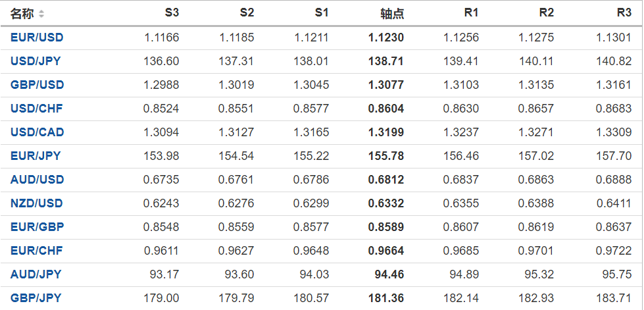Open the EUR/JPY pair link
The width and height of the screenshot is (644, 310).
pyautogui.click(x=36, y=156)
